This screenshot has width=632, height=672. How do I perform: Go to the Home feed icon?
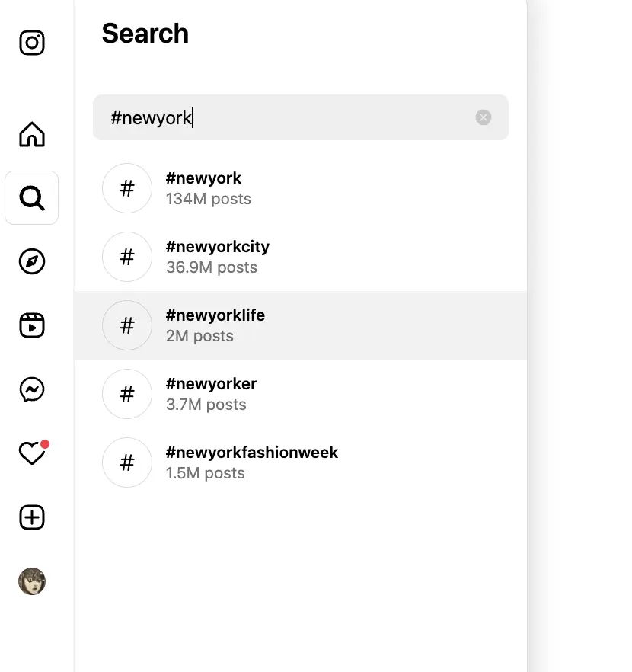(x=32, y=134)
